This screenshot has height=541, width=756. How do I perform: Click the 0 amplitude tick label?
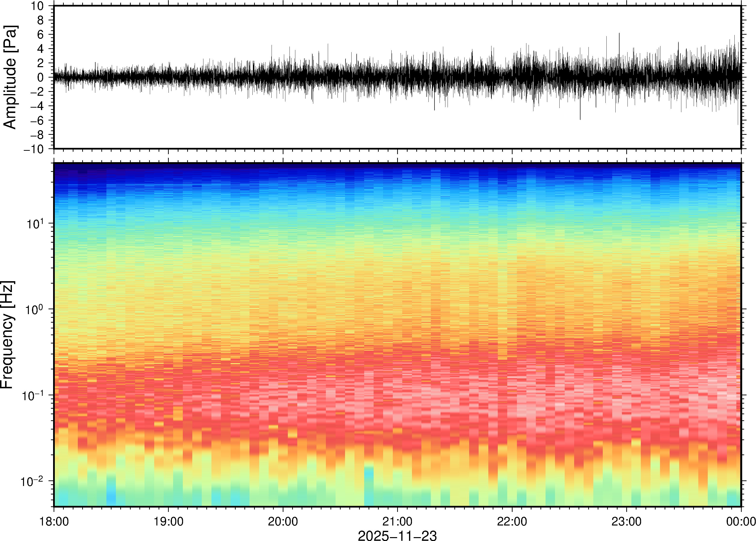pos(41,78)
